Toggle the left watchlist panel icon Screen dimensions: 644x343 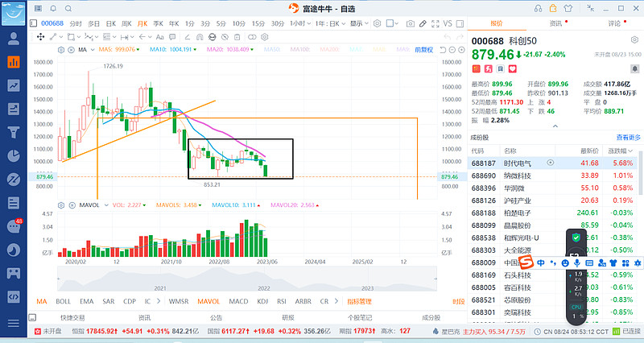pos(34,23)
